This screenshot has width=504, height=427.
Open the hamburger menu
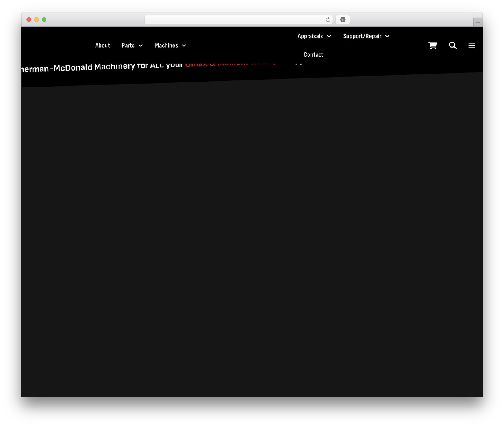[x=472, y=46]
